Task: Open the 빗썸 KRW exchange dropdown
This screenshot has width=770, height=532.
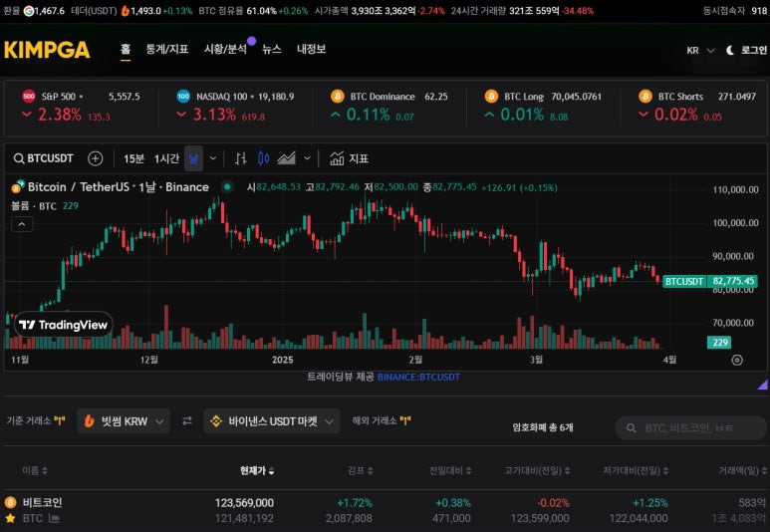Action: [x=124, y=421]
